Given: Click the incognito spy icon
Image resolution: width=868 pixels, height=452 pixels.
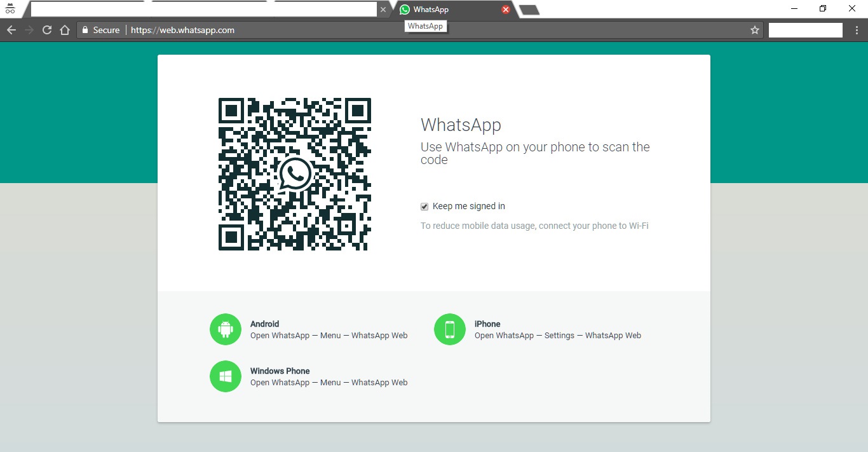Looking at the screenshot, I should click(x=10, y=9).
